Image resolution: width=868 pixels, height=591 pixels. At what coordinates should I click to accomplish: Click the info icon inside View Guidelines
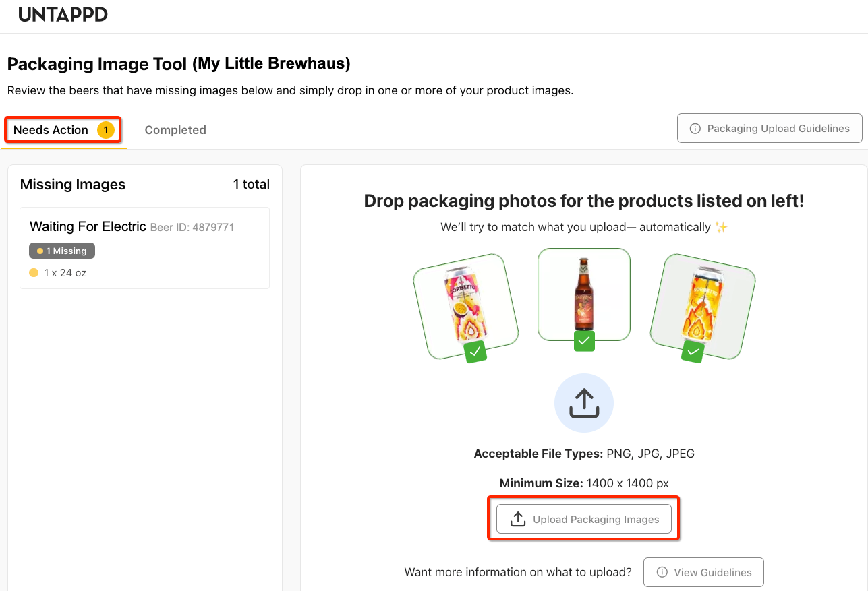tap(661, 572)
